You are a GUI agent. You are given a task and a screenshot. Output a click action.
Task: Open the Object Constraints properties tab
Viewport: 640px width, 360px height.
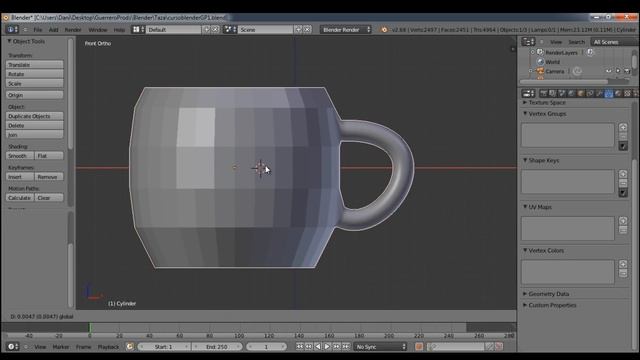pos(590,93)
